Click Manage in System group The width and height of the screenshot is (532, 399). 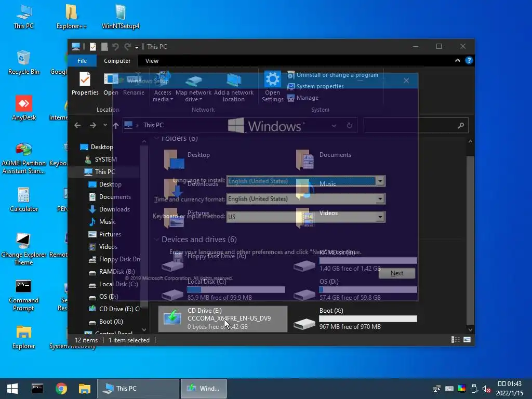coord(303,98)
